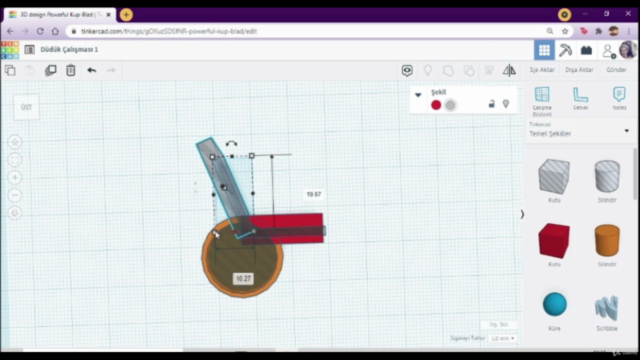This screenshot has width=640, height=360.
Task: Click the Duplicate and repeat tool
Action: coord(51,70)
